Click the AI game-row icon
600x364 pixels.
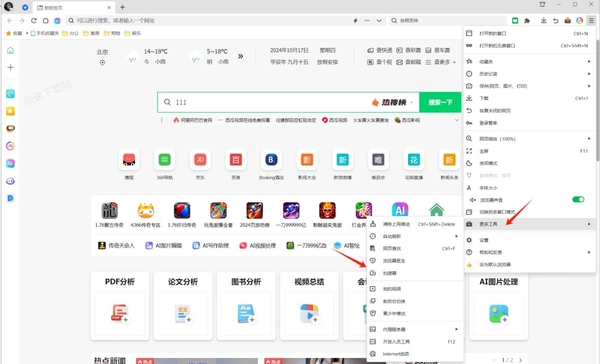pyautogui.click(x=400, y=210)
